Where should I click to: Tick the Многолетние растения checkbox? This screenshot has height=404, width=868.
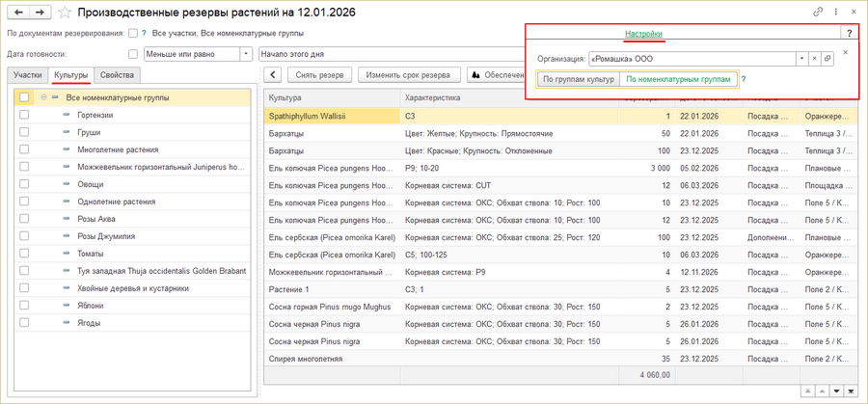[24, 149]
